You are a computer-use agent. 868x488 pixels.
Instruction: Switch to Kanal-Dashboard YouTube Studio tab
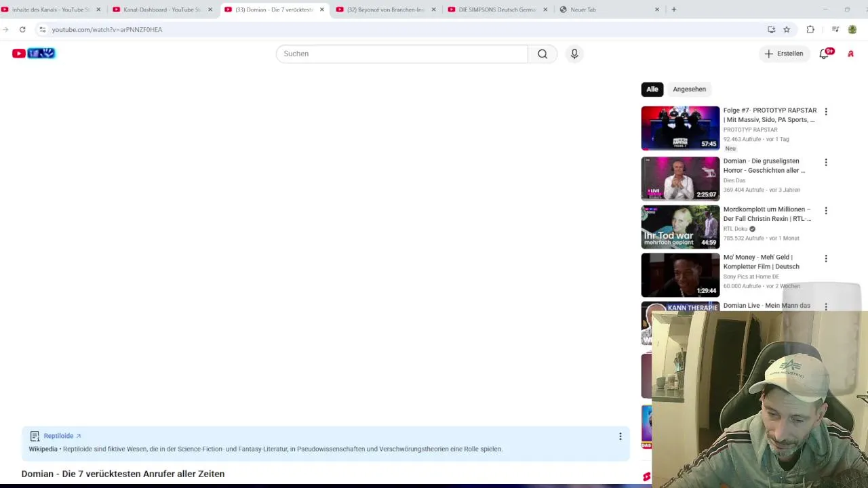[161, 9]
